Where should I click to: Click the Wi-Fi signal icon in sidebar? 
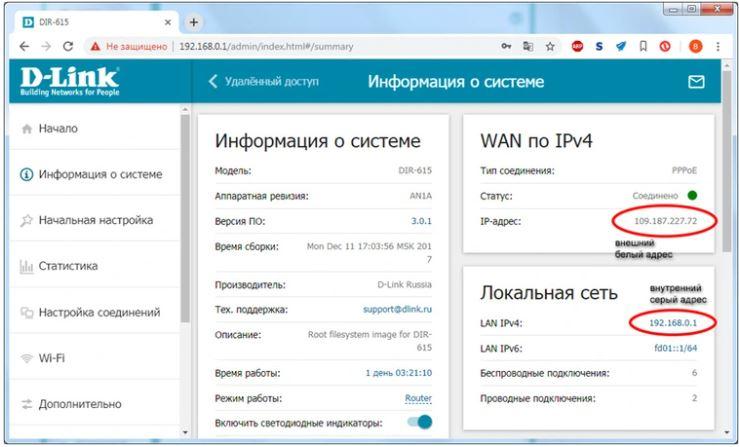tap(26, 358)
